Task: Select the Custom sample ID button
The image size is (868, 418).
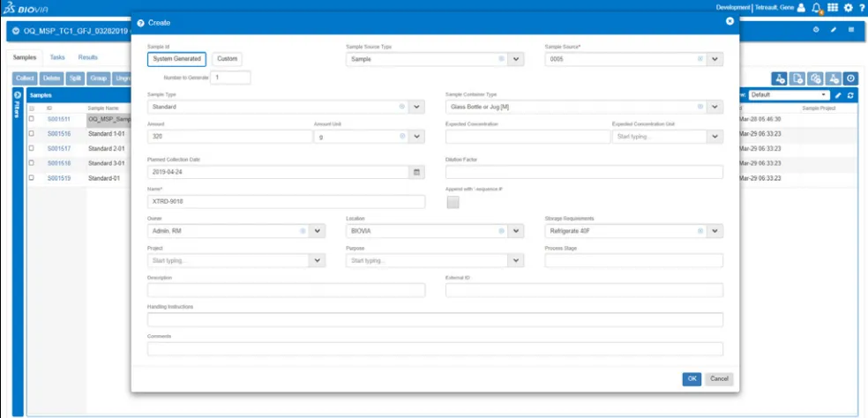Action: coord(227,59)
